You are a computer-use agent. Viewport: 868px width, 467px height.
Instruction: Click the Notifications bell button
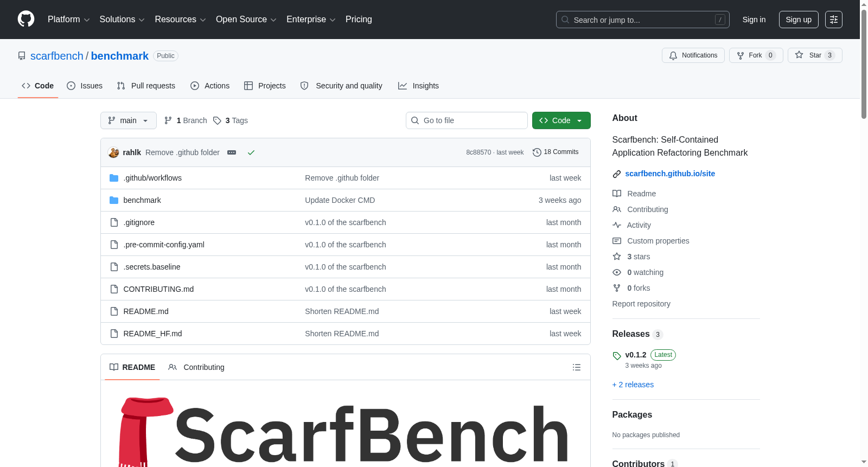[693, 55]
